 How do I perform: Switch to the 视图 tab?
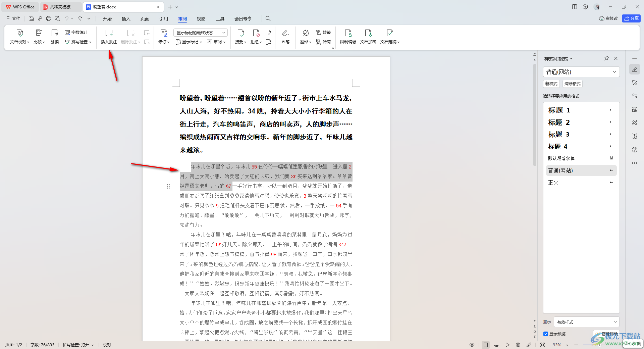(x=201, y=19)
